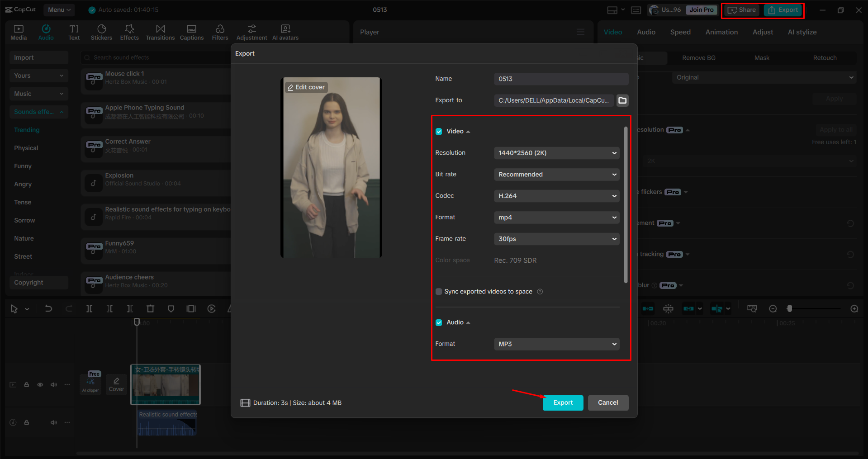Open the Filters panel

220,32
